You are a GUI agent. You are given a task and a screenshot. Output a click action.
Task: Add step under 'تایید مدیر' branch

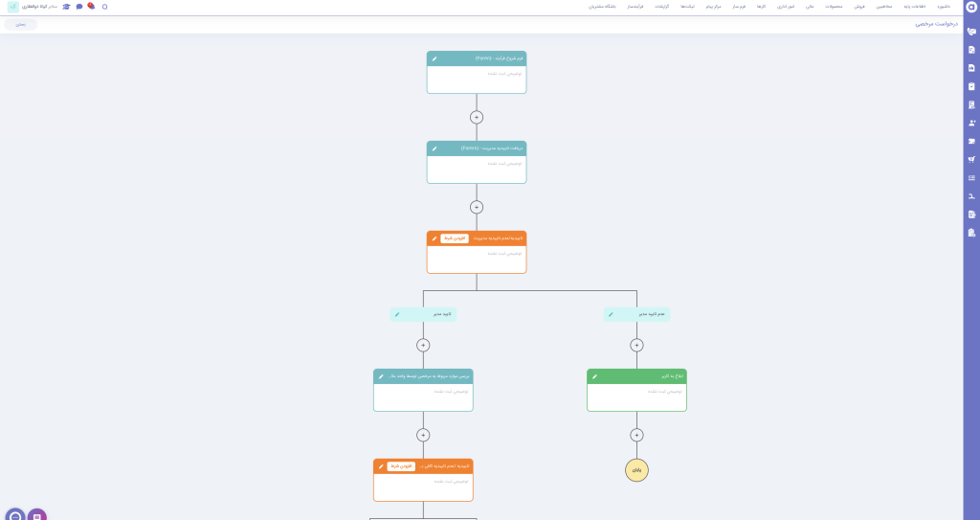coord(423,345)
